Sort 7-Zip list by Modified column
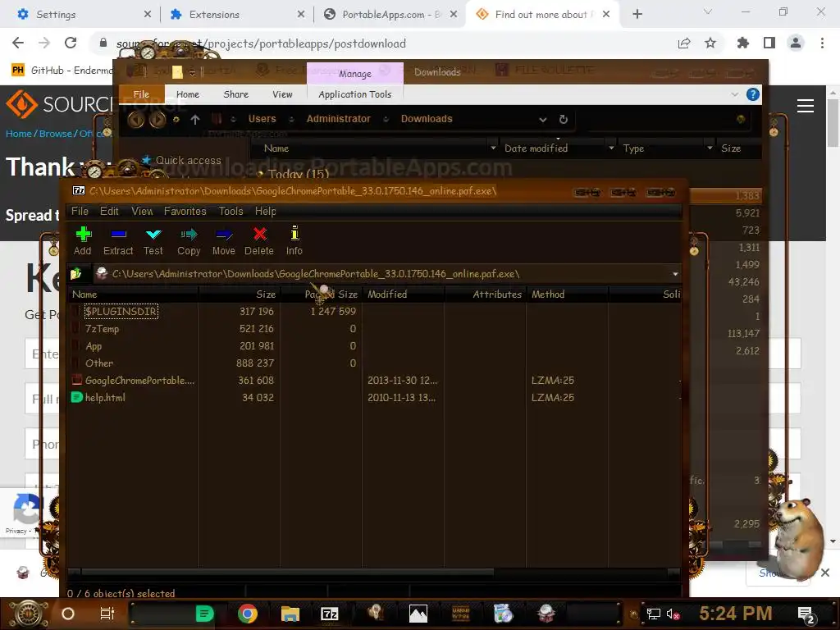 [x=403, y=294]
